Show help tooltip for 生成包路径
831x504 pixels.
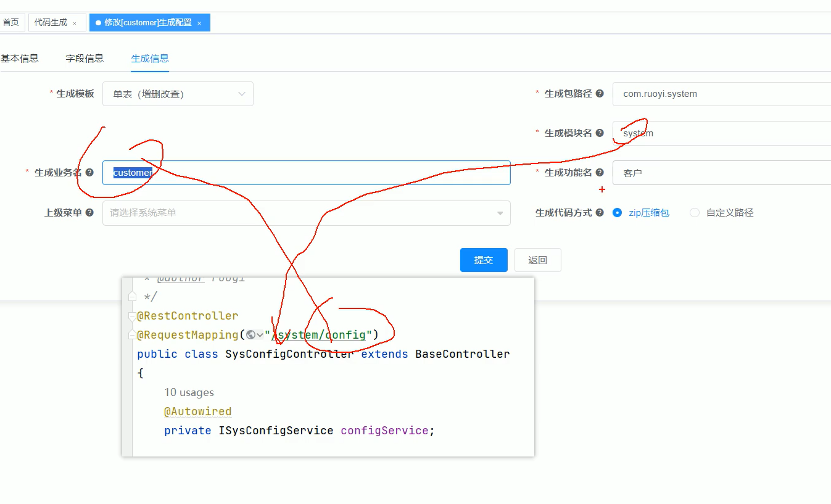tap(600, 94)
